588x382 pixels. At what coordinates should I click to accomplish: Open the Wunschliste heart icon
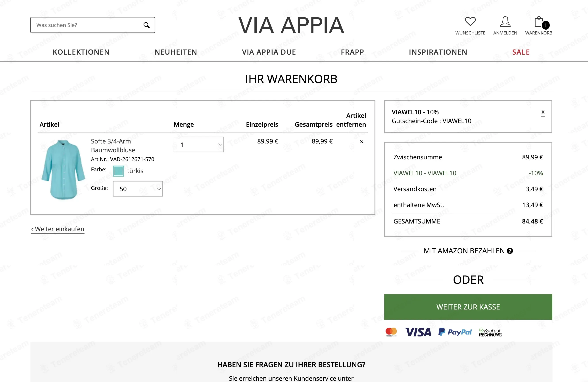tap(470, 21)
